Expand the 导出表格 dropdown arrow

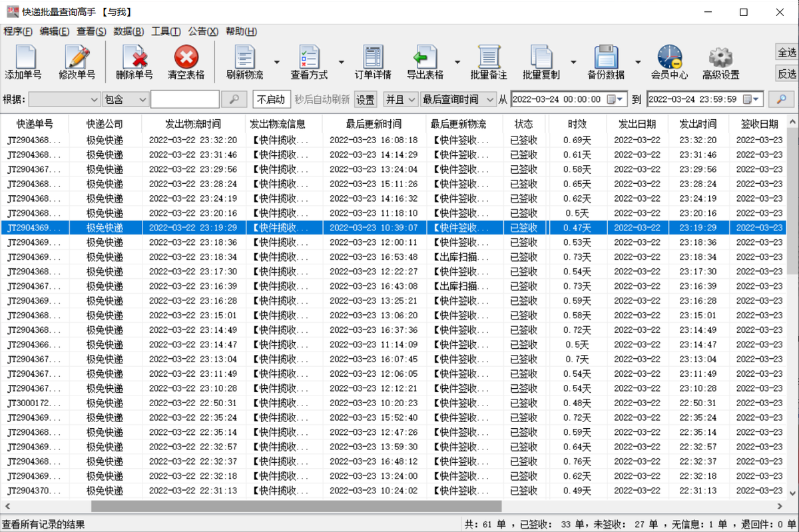pos(457,61)
